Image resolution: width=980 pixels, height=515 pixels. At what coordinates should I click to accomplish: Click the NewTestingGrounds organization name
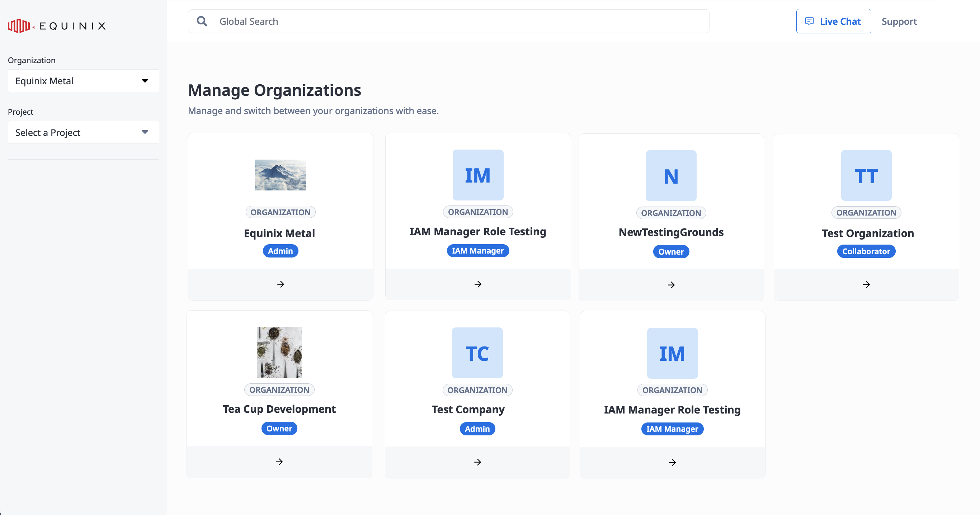coord(671,232)
